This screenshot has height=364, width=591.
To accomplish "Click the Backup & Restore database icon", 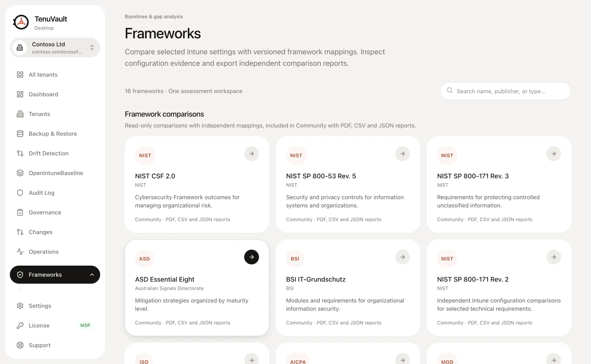I will coord(20,134).
